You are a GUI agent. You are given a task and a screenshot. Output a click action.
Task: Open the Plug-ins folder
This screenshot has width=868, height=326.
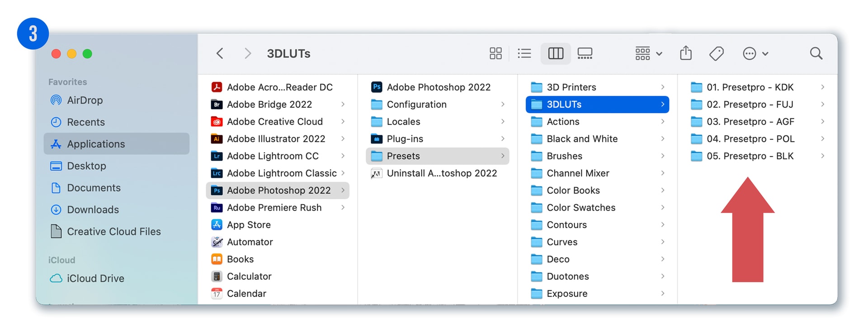(x=438, y=139)
